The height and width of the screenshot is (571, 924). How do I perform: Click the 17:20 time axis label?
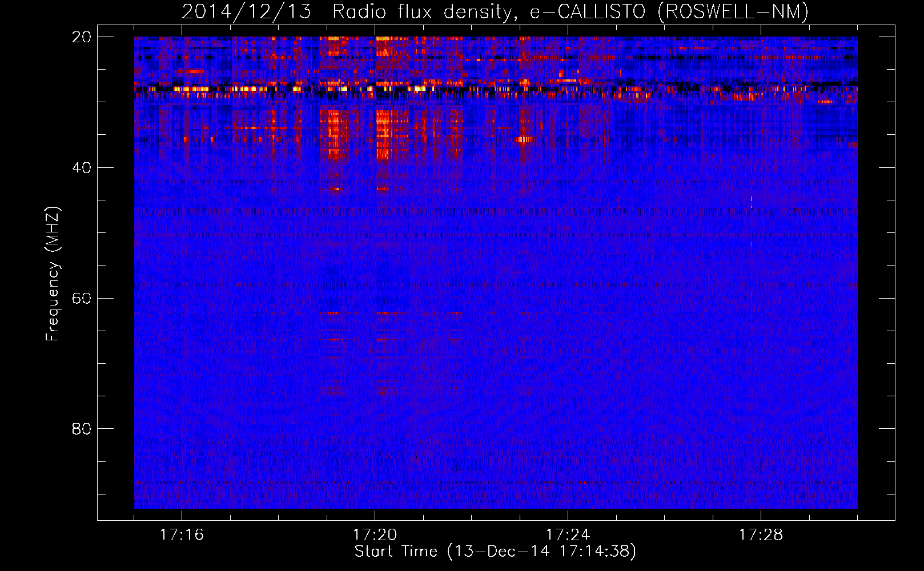(x=375, y=534)
